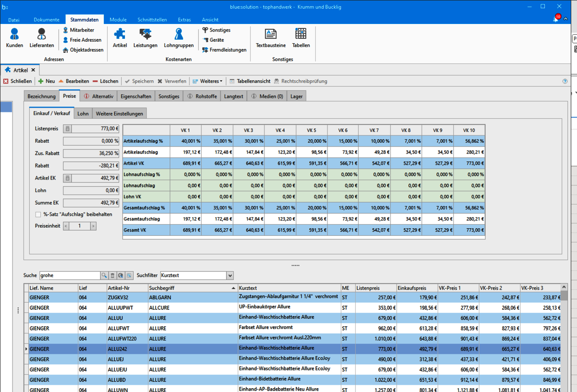Switch to the Eigenschaften tab
The height and width of the screenshot is (392, 577).
pyautogui.click(x=136, y=97)
